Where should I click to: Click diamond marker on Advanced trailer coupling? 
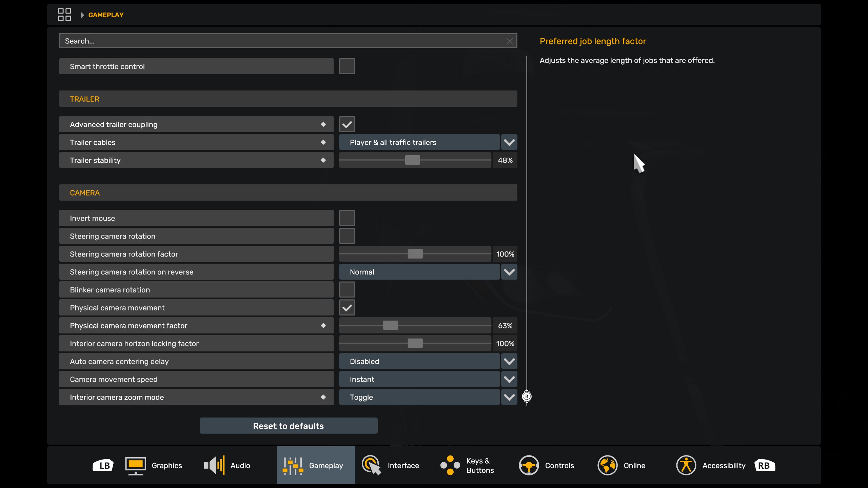(x=323, y=124)
